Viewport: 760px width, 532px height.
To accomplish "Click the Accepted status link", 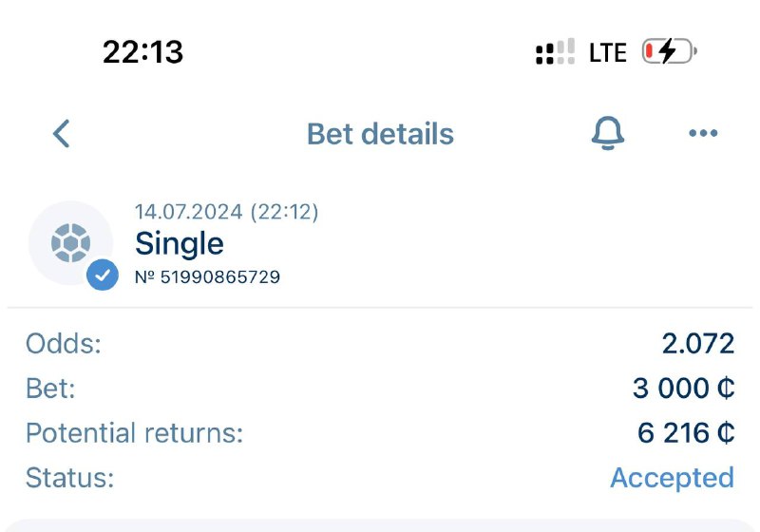I will (x=672, y=477).
